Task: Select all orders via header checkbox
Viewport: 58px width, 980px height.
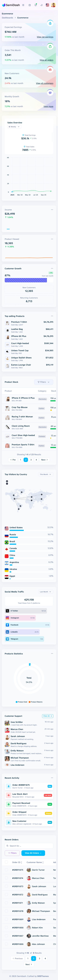Action: pos(6,862)
